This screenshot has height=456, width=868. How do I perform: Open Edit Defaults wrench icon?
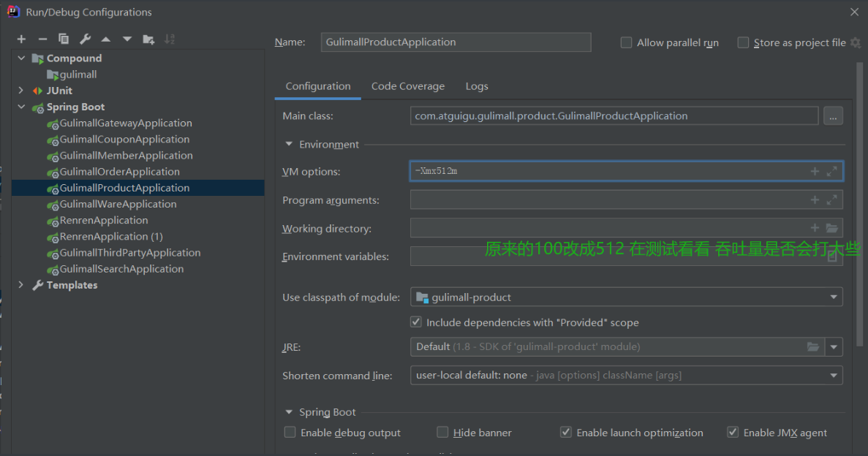tap(85, 39)
